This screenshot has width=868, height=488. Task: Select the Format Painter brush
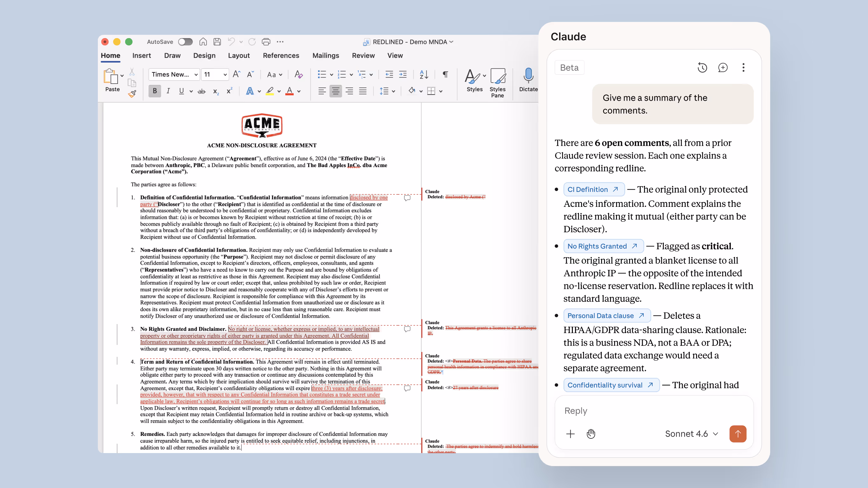132,94
